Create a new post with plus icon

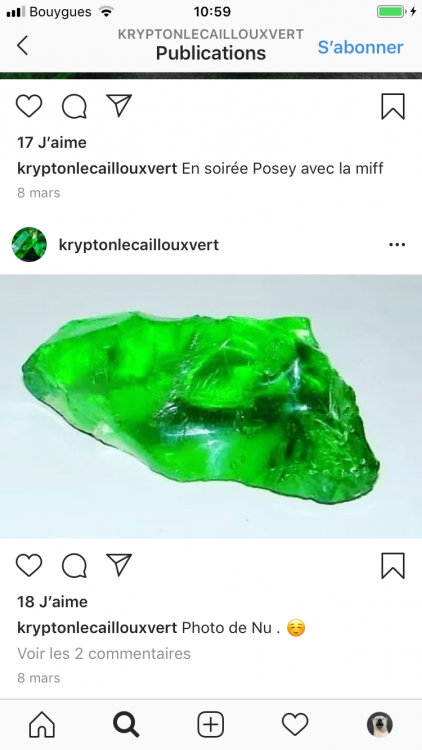[x=211, y=725]
